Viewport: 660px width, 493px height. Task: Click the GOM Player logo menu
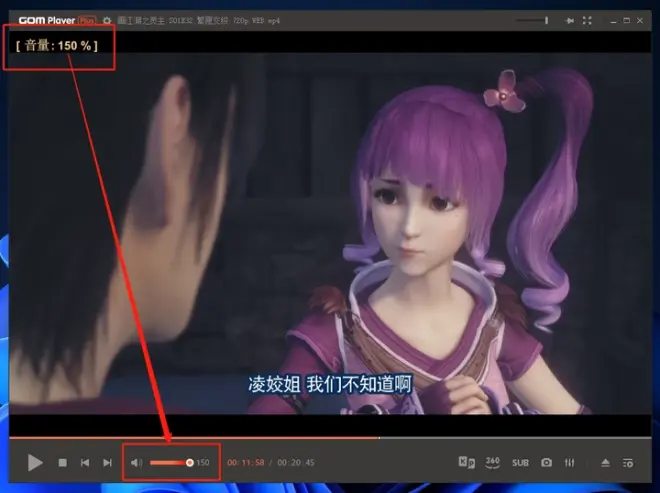[47, 20]
